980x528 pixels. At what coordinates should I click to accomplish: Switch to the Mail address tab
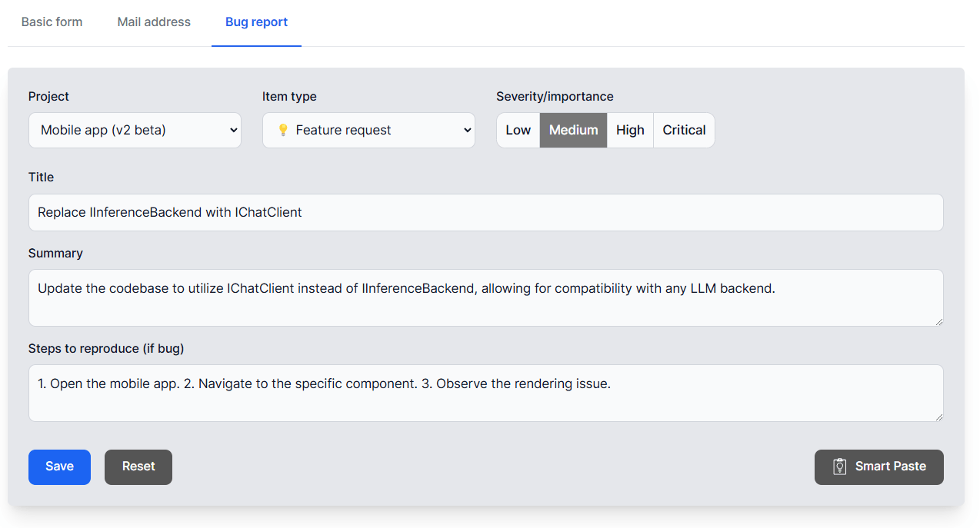coord(153,22)
